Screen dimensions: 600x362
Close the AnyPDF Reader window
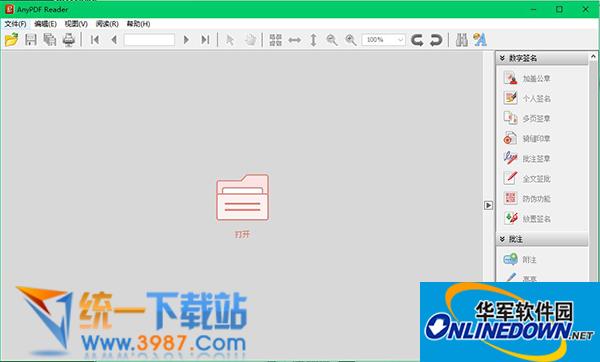[585, 9]
